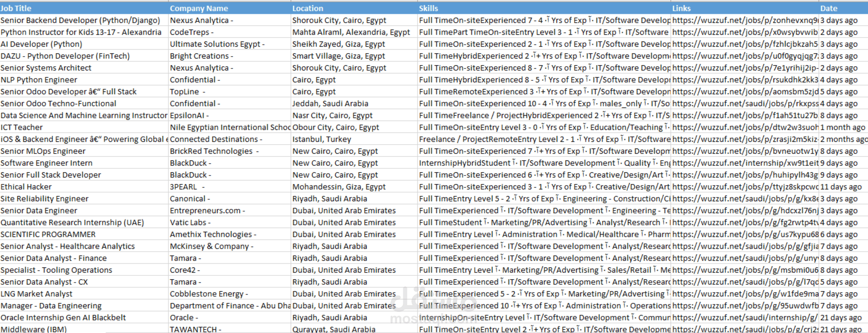Click BrickRed Technologies company cell
The width and height of the screenshot is (868, 333).
pyautogui.click(x=230, y=151)
